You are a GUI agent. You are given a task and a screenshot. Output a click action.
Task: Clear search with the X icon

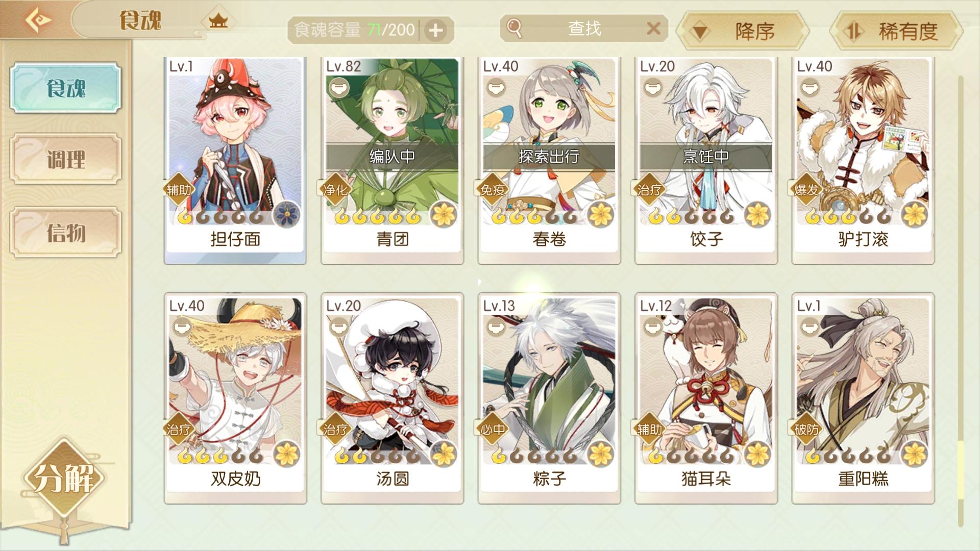click(x=653, y=28)
